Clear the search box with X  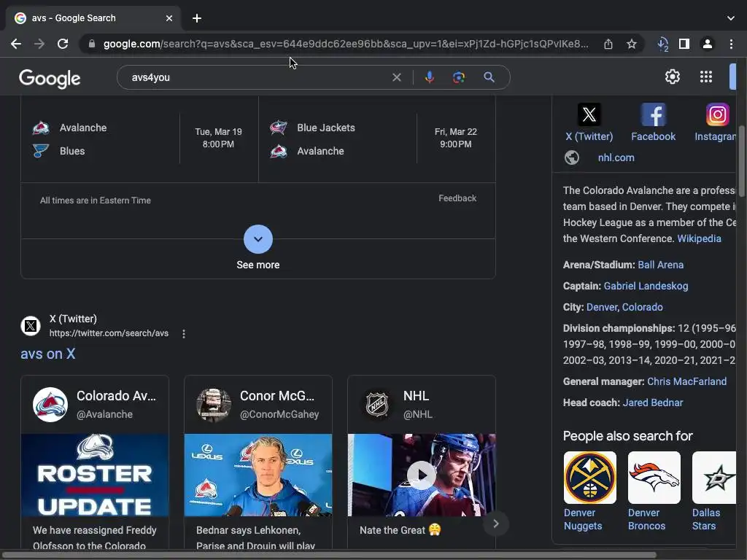point(396,77)
